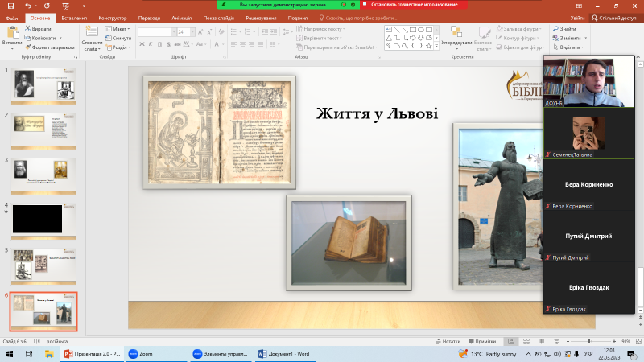Cut selection with Вирізати
Image resolution: width=644 pixels, height=362 pixels.
pos(38,29)
